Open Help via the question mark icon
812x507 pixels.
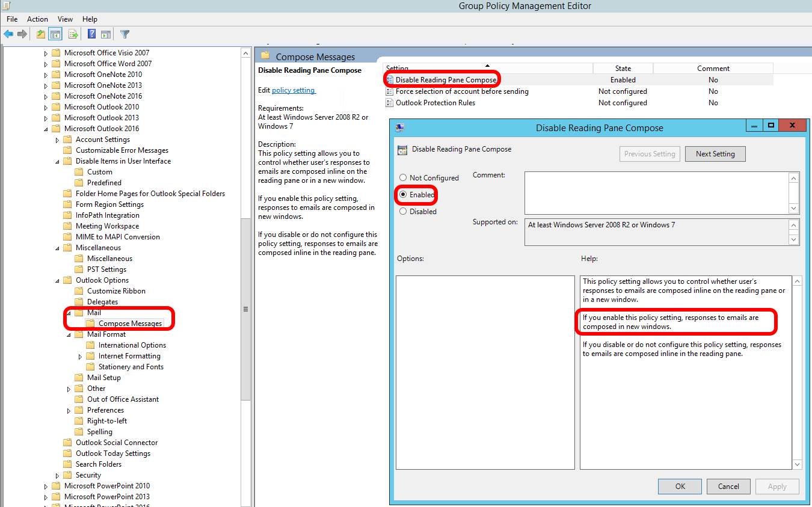[92, 34]
